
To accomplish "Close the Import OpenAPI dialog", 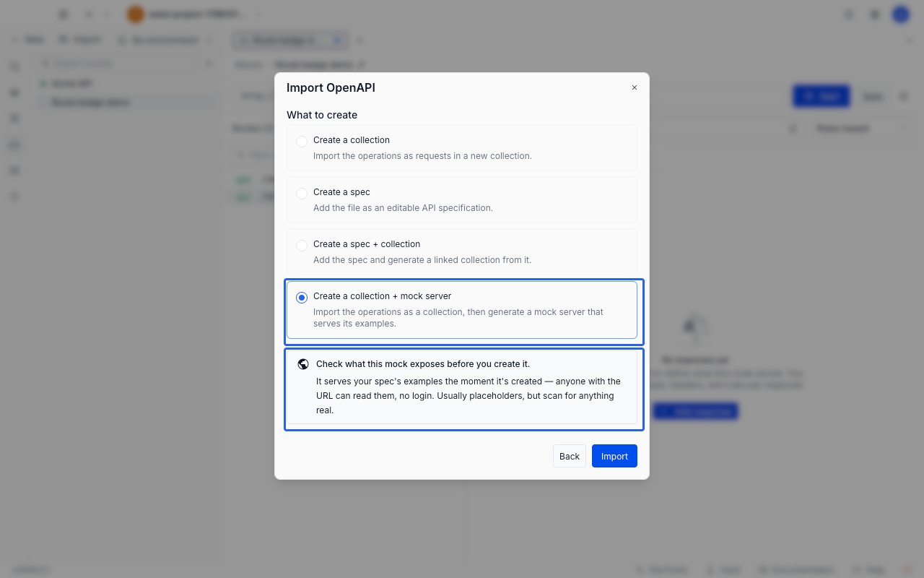I will (635, 87).
